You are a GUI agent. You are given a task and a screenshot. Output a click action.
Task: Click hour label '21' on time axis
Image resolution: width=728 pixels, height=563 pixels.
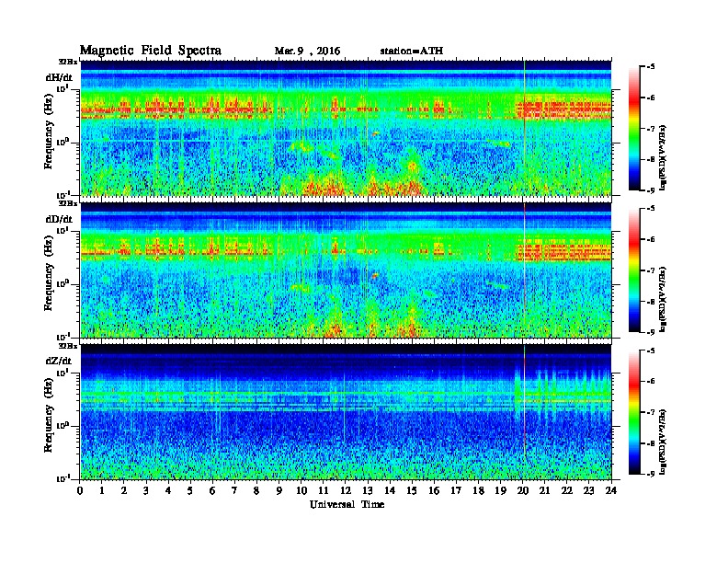point(544,491)
